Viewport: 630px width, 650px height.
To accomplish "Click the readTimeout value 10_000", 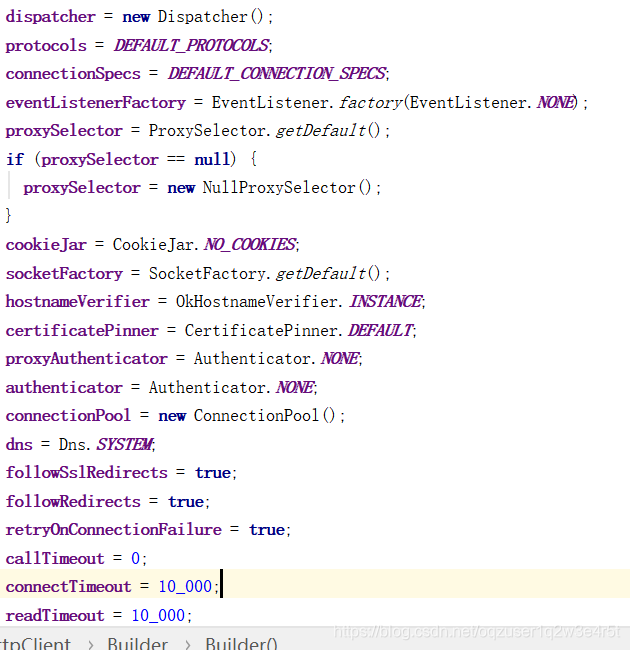I will click(x=158, y=615).
